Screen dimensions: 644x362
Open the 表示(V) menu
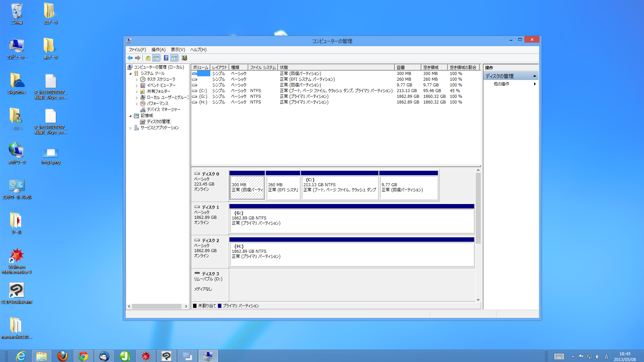click(x=178, y=50)
